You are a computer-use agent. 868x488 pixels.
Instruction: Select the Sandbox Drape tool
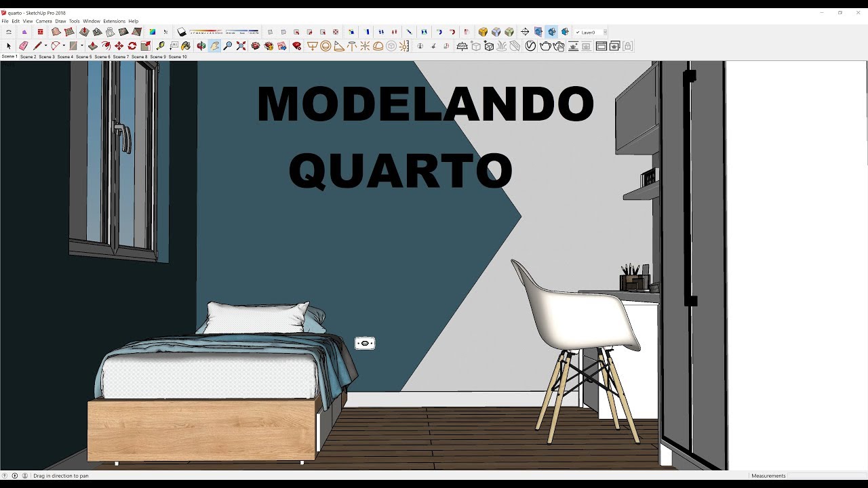tap(110, 32)
